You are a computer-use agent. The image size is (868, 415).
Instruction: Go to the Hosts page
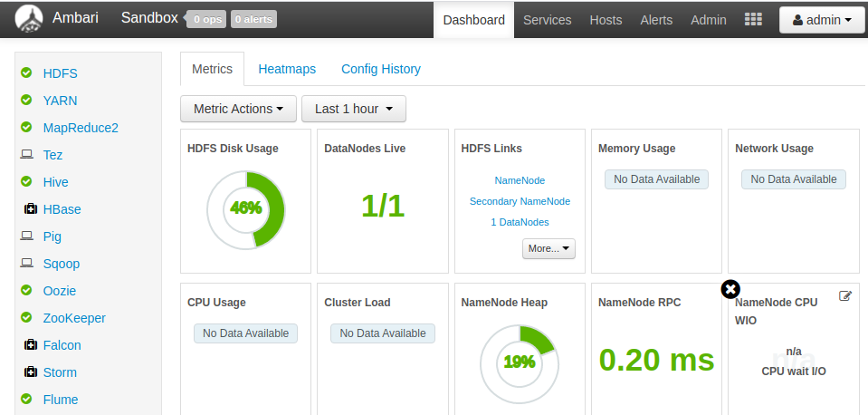pyautogui.click(x=606, y=20)
